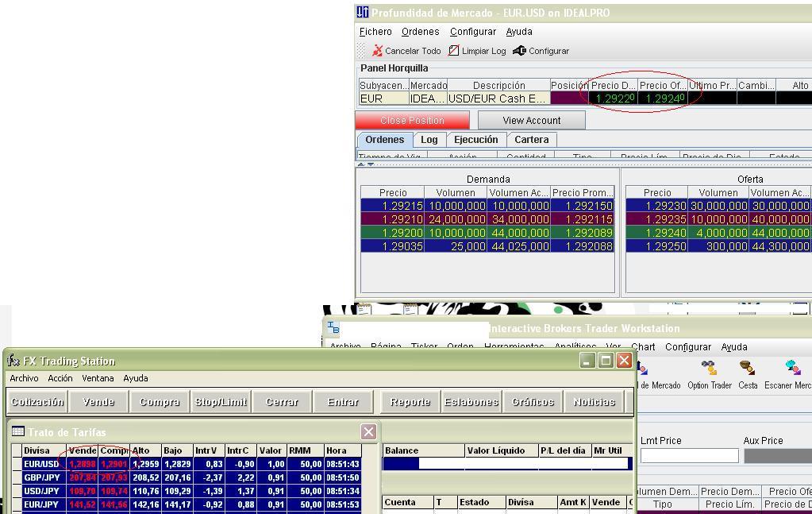Click the collapse-up arrow on the panel divider
Viewport: 812px width, 514px height.
click(361, 164)
